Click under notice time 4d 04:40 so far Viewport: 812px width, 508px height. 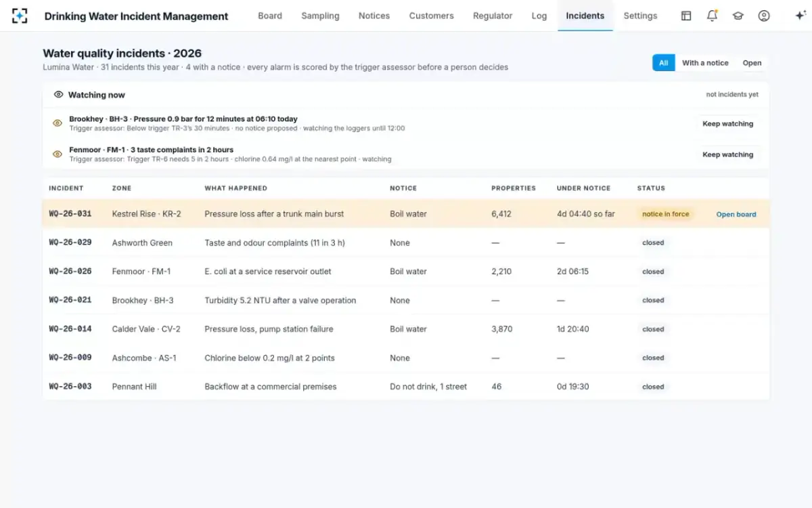click(586, 214)
